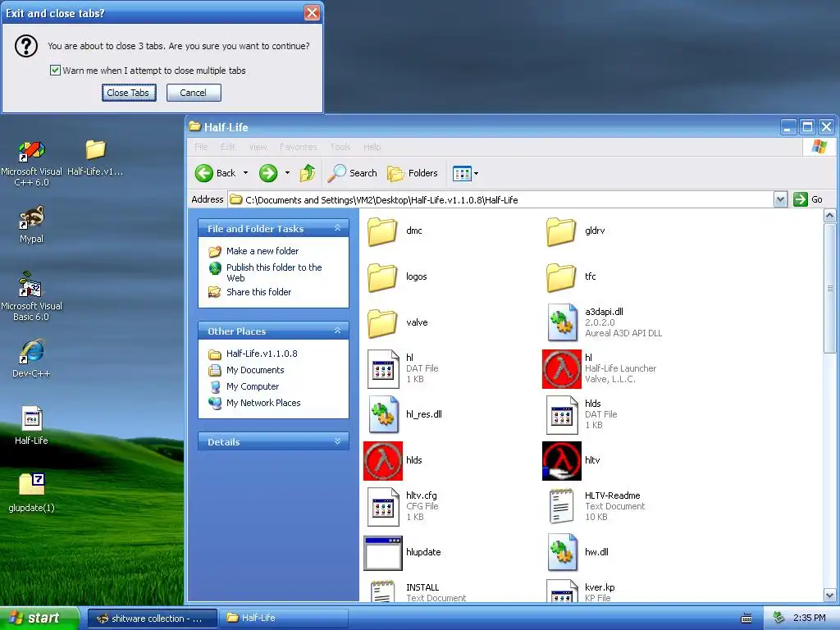The image size is (840, 630).
Task: Expand the Address bar dropdown
Action: [780, 199]
